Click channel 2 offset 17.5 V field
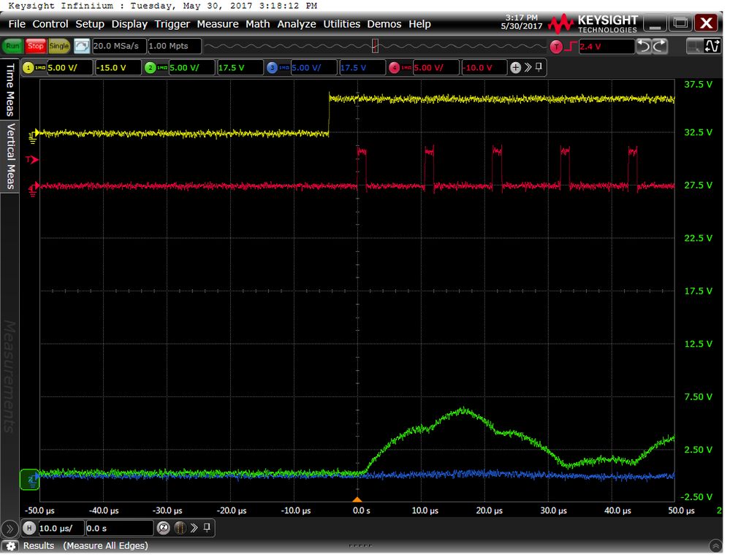Screen dimensions: 730x560 [x=240, y=68]
